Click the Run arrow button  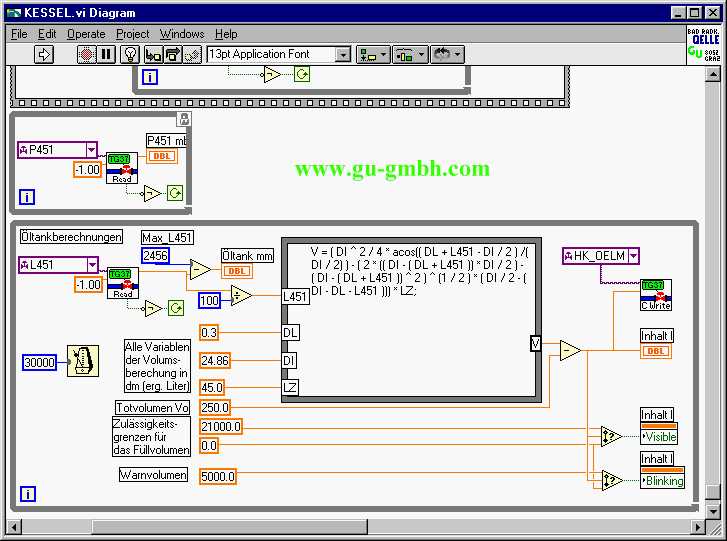point(44,55)
